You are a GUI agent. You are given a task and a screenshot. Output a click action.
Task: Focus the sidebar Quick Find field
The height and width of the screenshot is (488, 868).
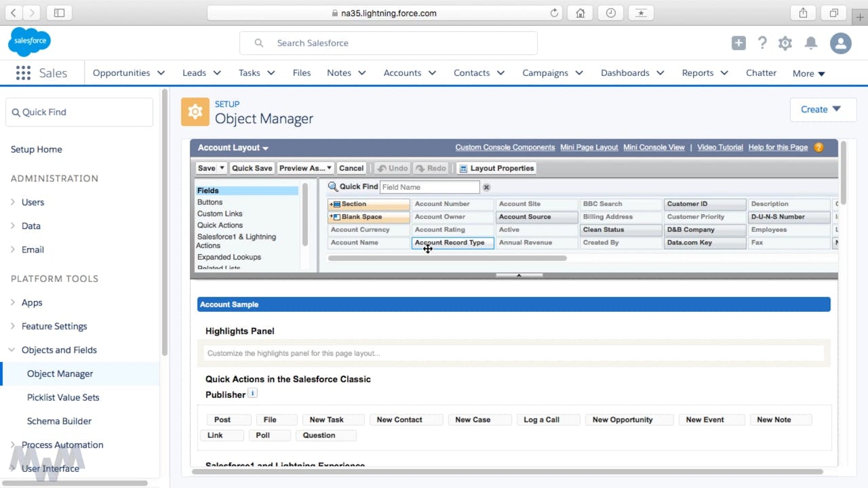[x=79, y=112]
